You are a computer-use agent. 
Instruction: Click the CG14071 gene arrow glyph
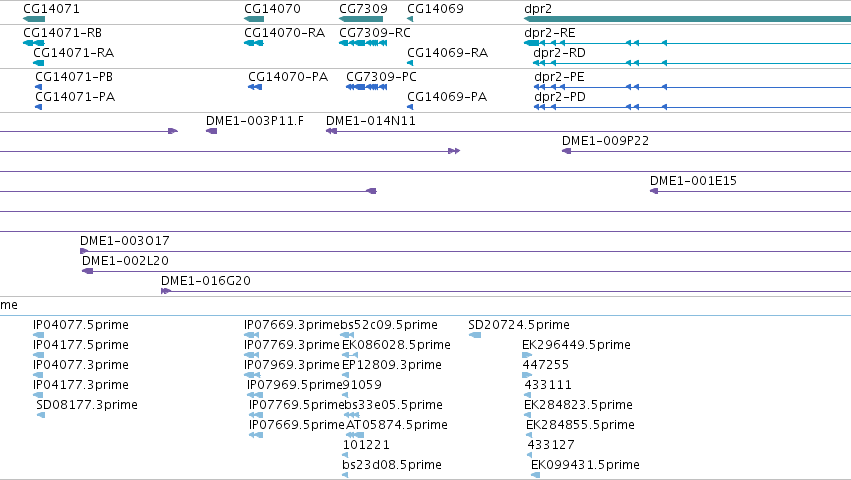(34, 19)
